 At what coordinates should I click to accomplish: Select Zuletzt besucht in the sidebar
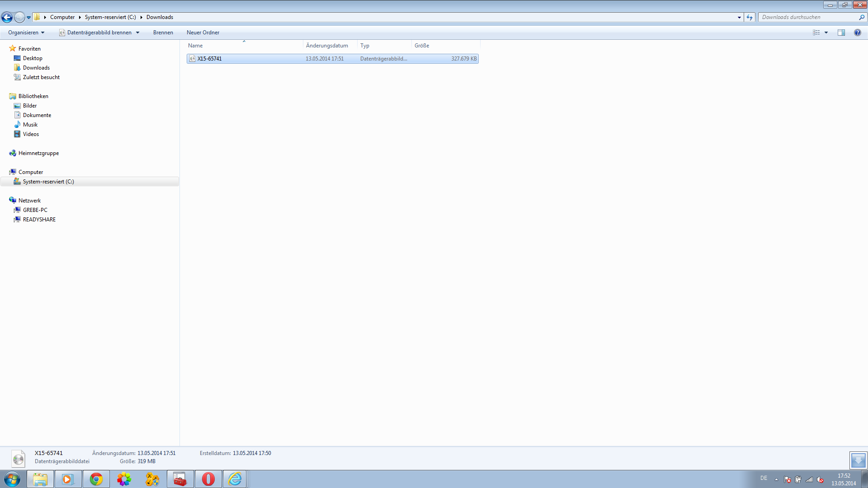41,77
